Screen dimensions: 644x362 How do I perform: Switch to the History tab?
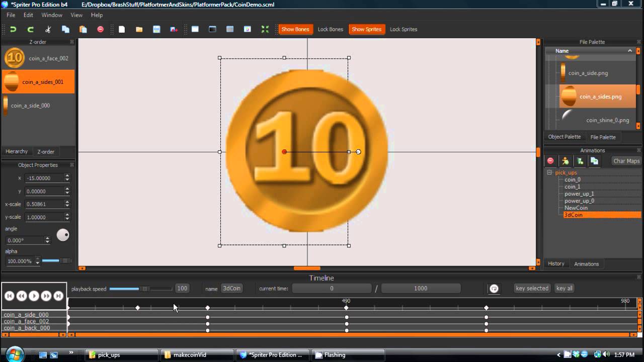556,263
